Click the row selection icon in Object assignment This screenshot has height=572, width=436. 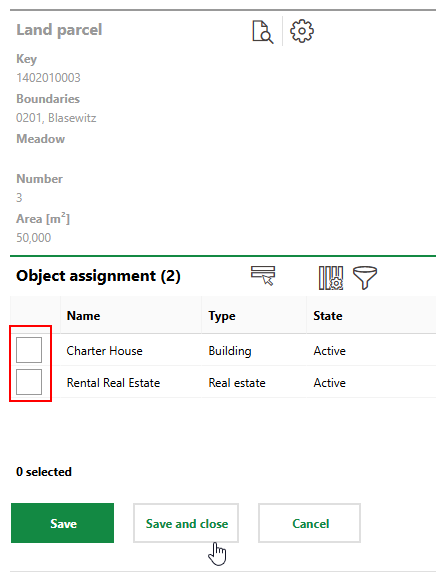[263, 276]
